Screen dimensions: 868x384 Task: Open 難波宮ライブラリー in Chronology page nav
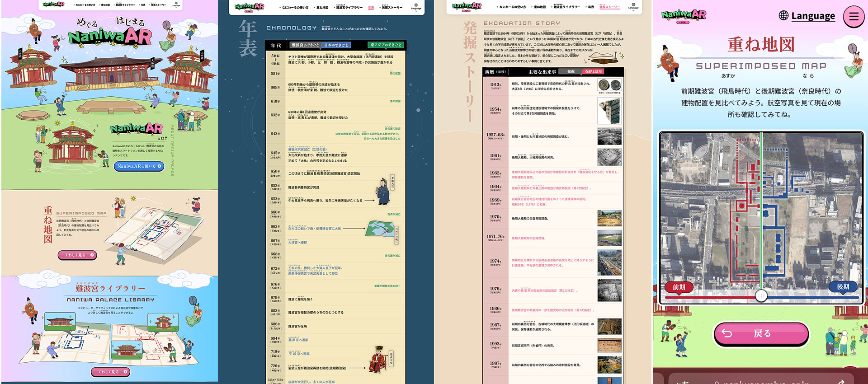coord(349,7)
